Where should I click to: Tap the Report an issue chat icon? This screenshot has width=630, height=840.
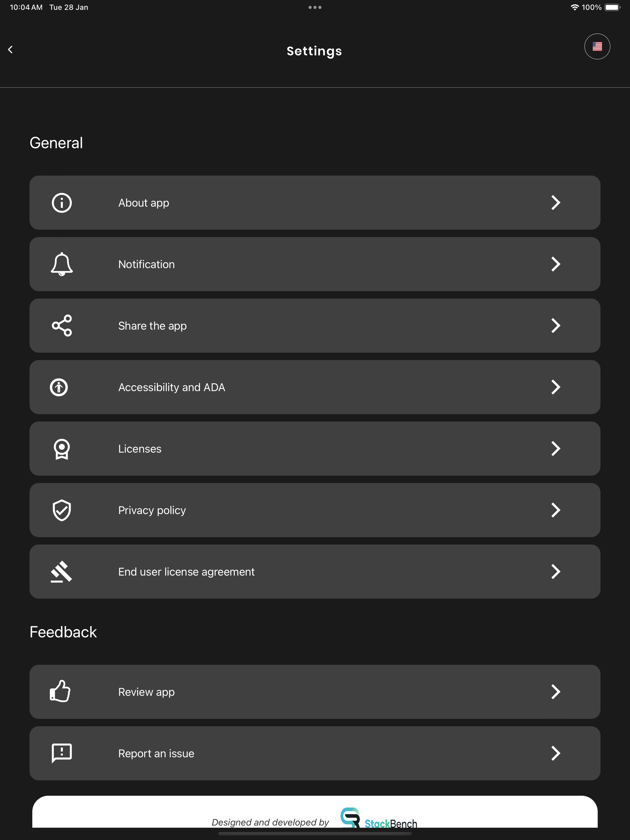[62, 753]
